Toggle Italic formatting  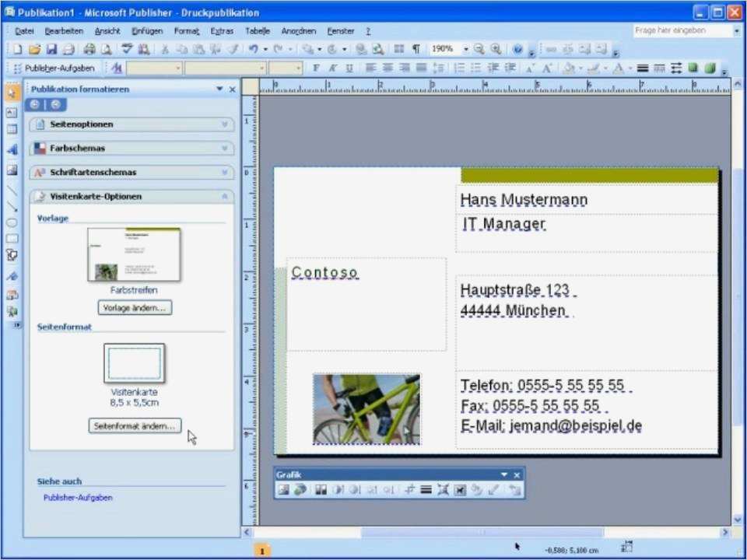coord(332,68)
